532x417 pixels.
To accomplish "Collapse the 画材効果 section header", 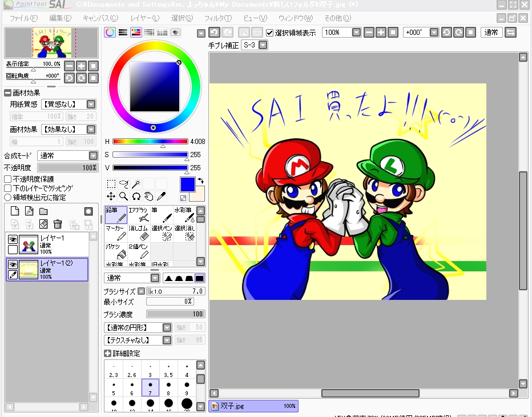I will [7, 93].
